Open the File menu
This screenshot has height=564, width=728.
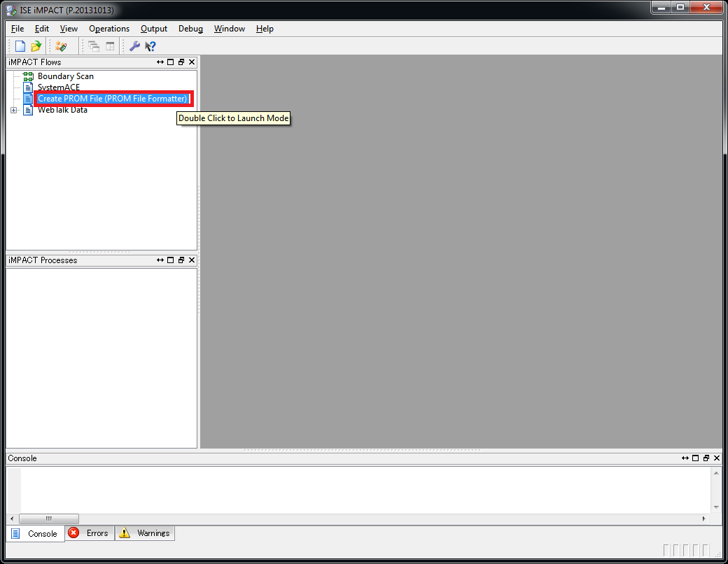click(x=17, y=29)
